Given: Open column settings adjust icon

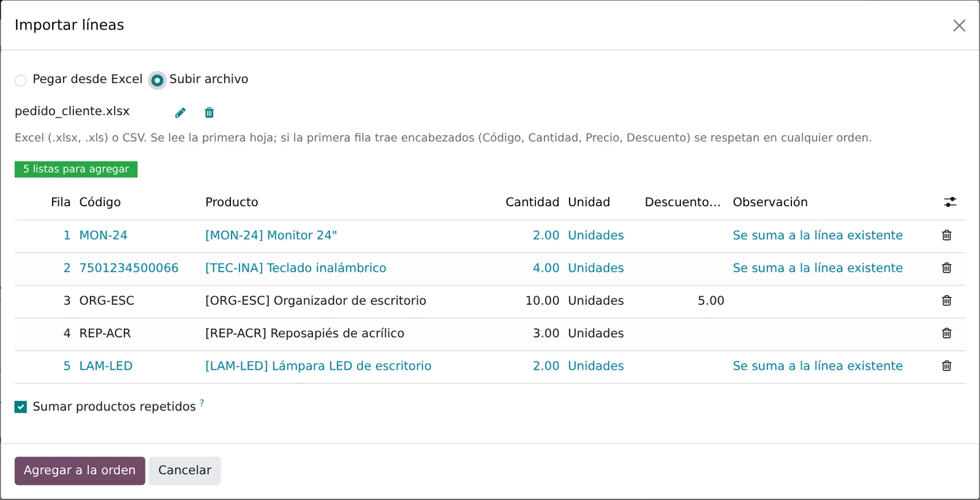Looking at the screenshot, I should click(950, 202).
